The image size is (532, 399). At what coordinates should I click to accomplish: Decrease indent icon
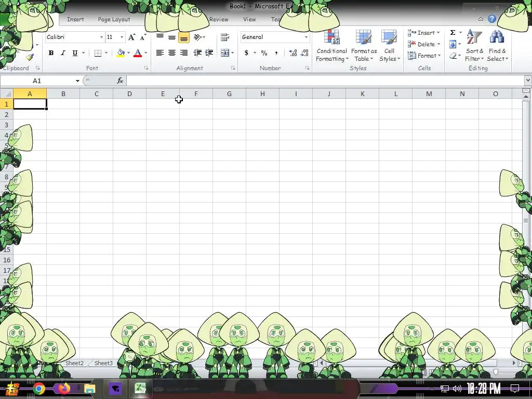point(197,53)
